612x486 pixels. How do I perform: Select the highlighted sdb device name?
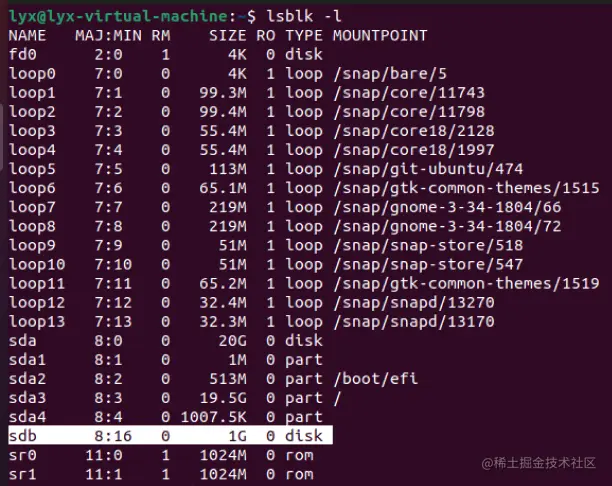[x=22, y=436]
